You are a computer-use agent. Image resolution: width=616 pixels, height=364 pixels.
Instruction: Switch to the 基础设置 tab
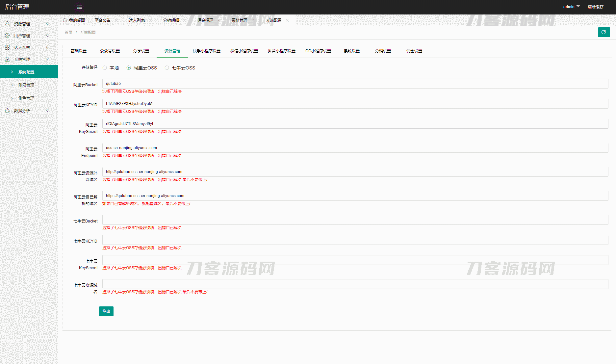(79, 51)
